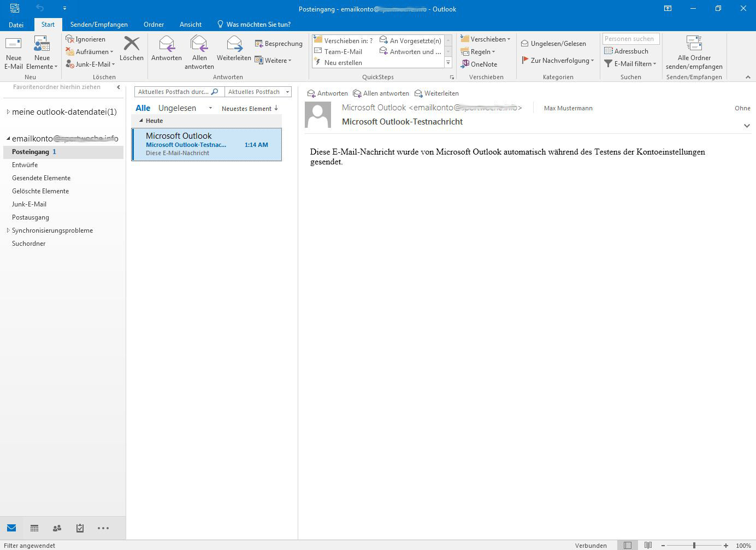Open the Datei tab
The width and height of the screenshot is (756, 550).
pyautogui.click(x=16, y=25)
